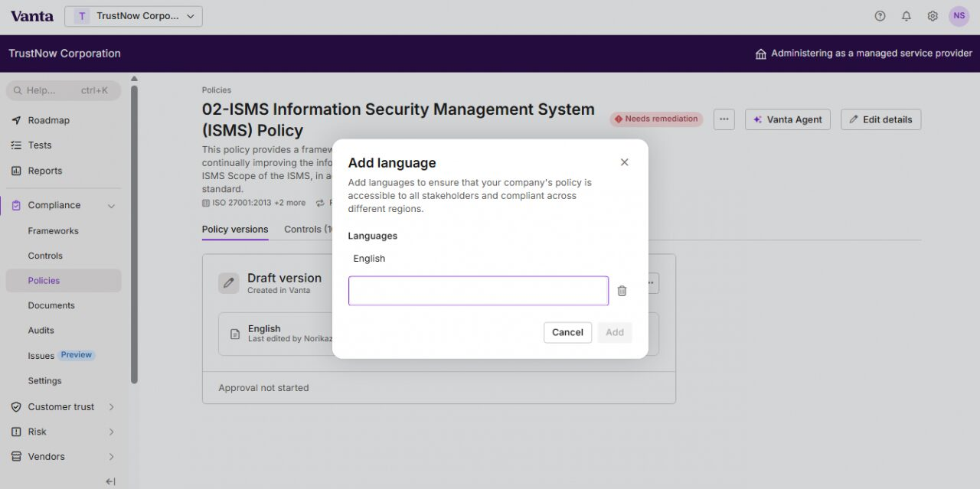
Task: Expand the Customer trust chevron
Action: coord(111,407)
